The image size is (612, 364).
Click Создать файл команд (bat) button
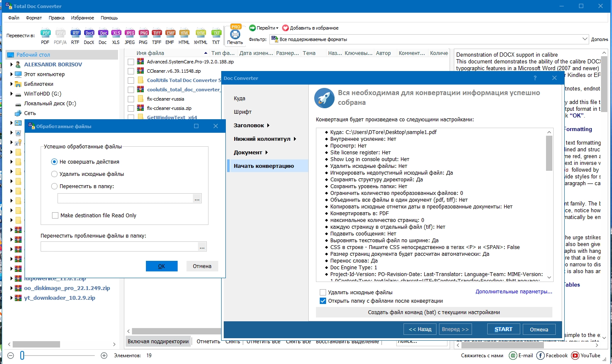(434, 312)
